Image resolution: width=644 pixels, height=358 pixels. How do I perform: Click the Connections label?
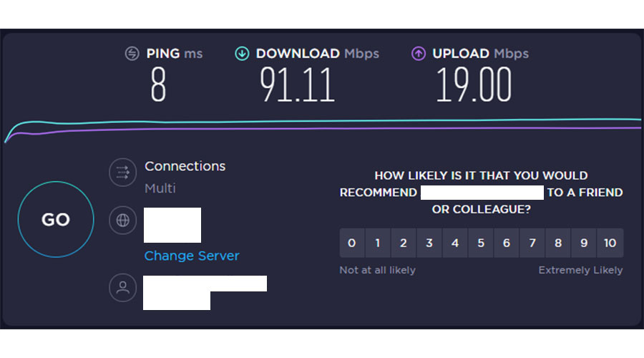pos(185,166)
